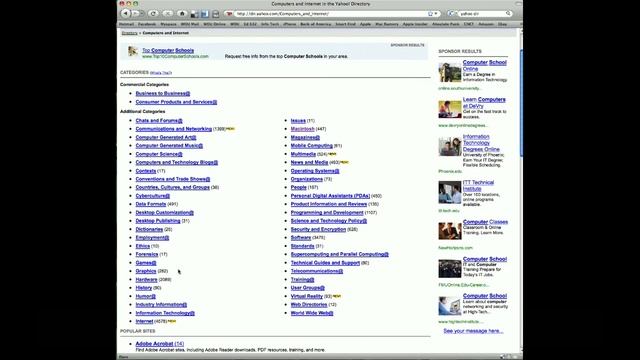Click the Directory breadcrumb link

tap(129, 33)
